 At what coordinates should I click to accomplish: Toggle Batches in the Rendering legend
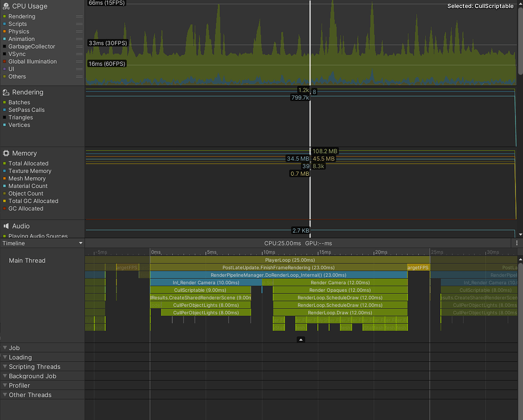point(19,102)
